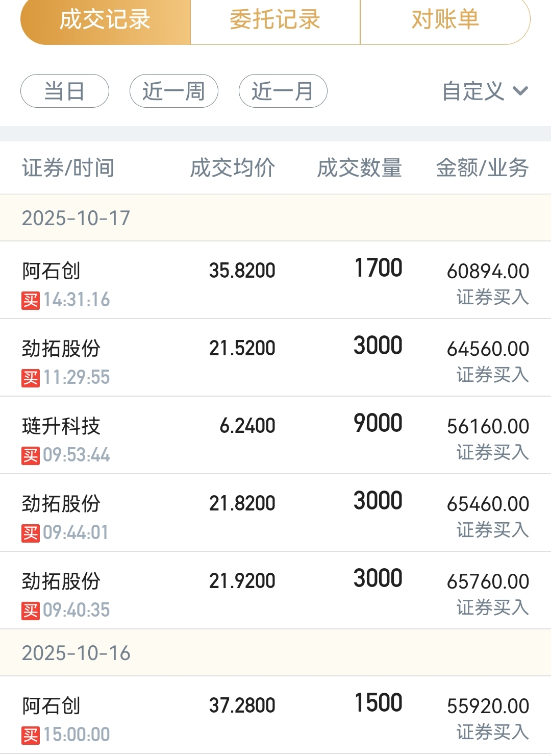Select the 近一周 filter pill
The width and height of the screenshot is (551, 756).
(x=174, y=91)
